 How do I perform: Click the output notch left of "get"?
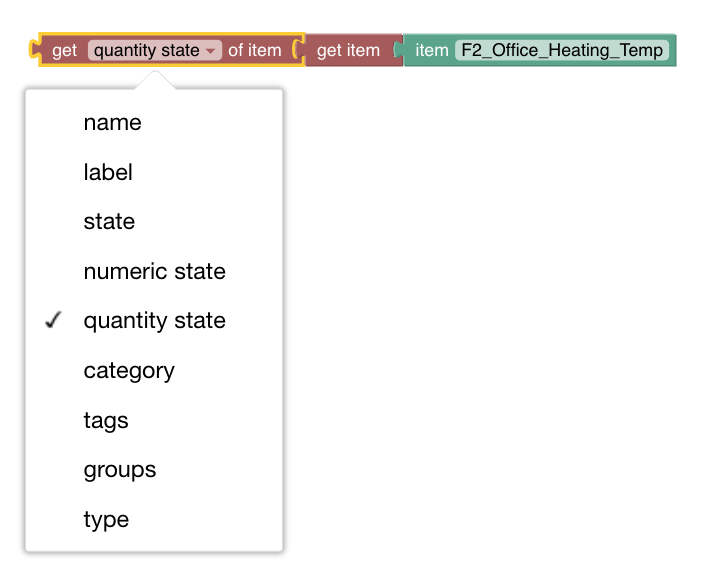coord(37,50)
